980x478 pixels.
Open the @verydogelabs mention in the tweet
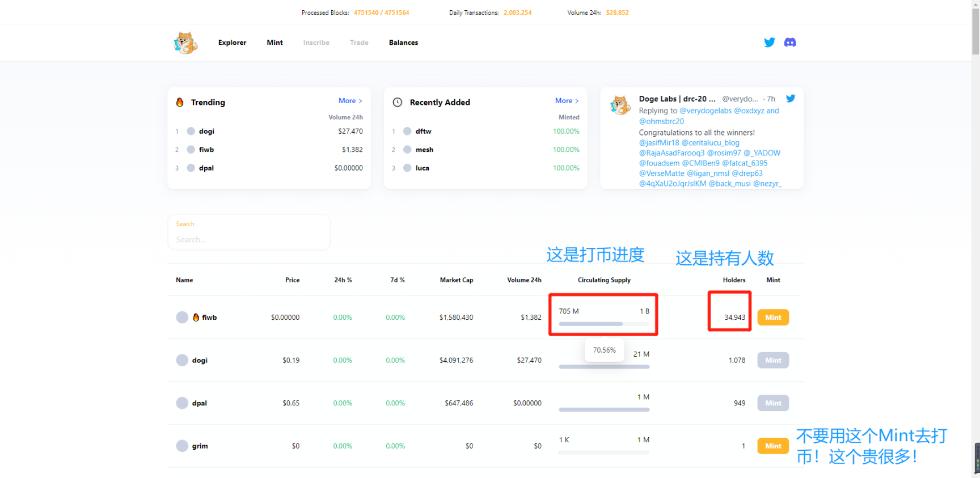[706, 111]
